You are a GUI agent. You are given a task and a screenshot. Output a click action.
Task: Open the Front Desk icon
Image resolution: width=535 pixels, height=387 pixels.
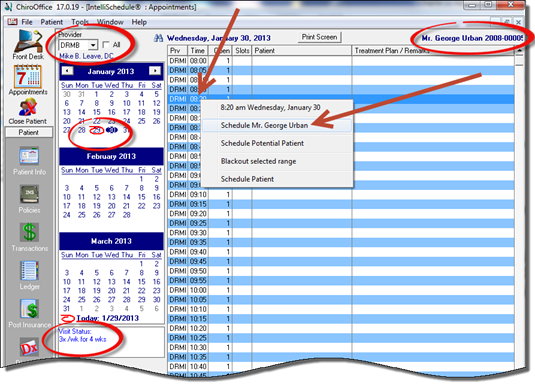coord(28,41)
